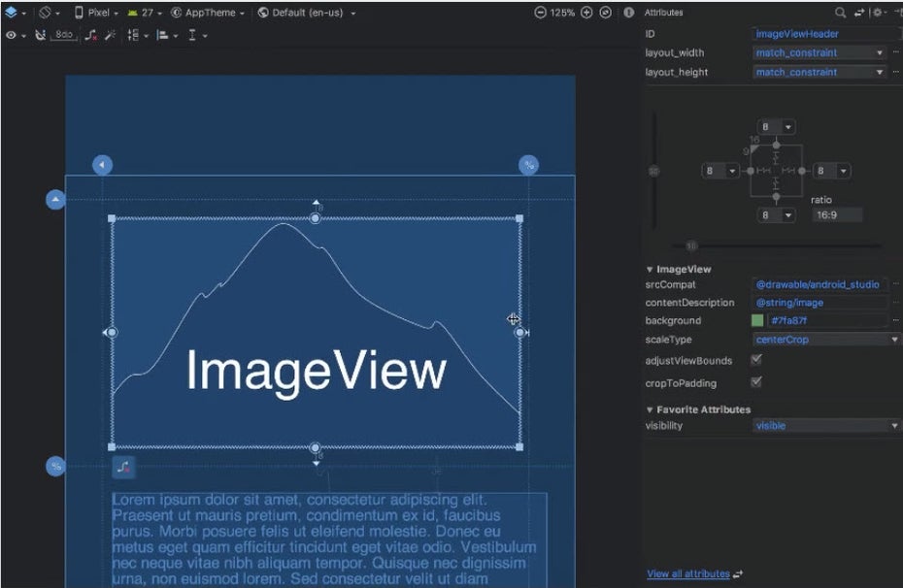Open the AppTheme selector
This screenshot has height=588, width=903.
click(208, 12)
